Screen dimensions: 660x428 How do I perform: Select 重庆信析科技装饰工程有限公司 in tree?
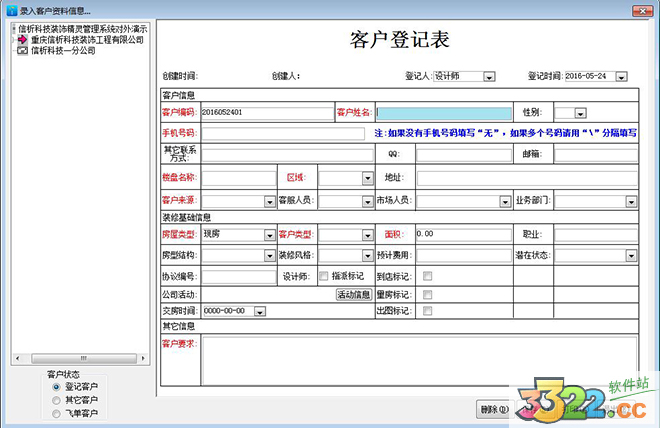pos(88,40)
